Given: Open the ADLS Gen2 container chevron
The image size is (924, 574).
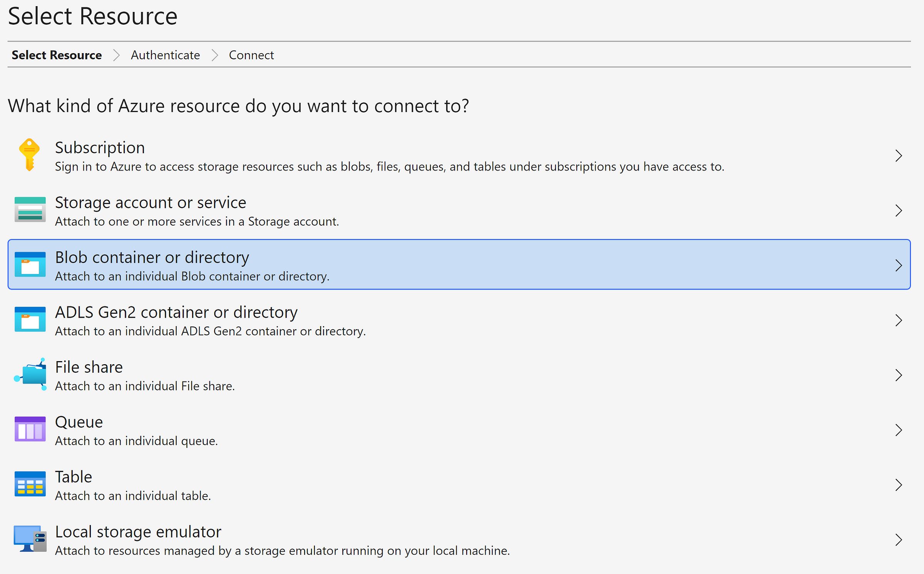Looking at the screenshot, I should (899, 320).
